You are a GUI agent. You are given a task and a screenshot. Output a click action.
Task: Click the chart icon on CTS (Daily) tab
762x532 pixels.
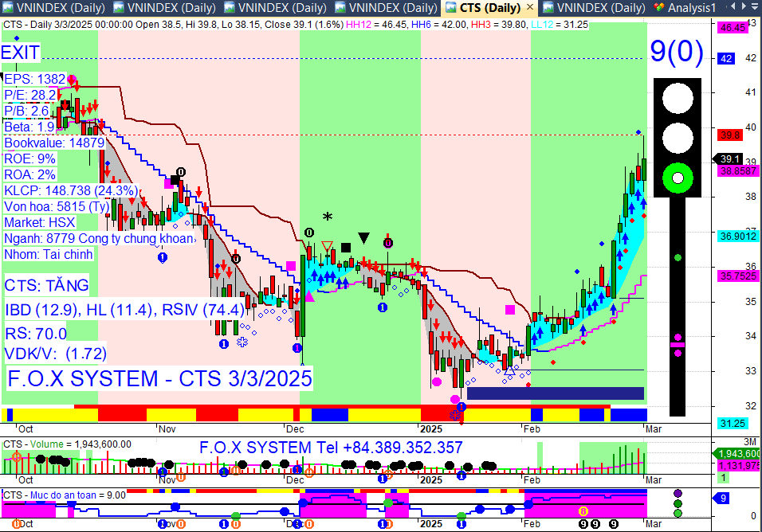[x=451, y=8]
